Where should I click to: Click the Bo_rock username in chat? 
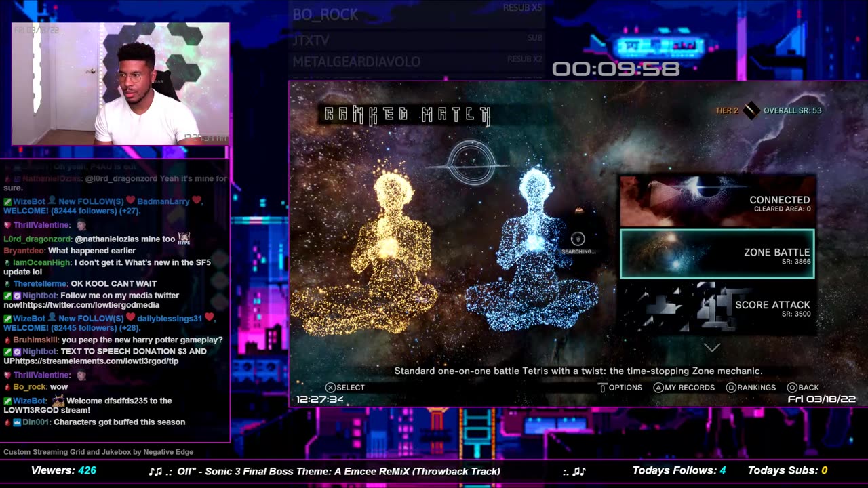(x=30, y=386)
